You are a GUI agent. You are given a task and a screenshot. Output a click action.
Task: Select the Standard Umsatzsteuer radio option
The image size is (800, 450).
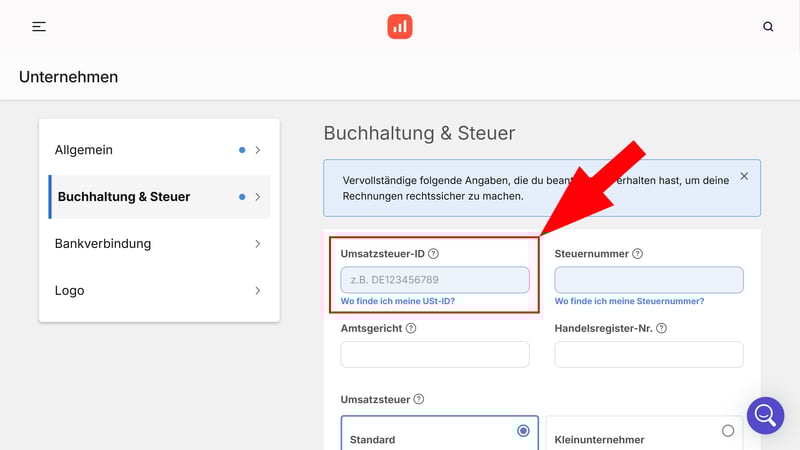pyautogui.click(x=523, y=431)
